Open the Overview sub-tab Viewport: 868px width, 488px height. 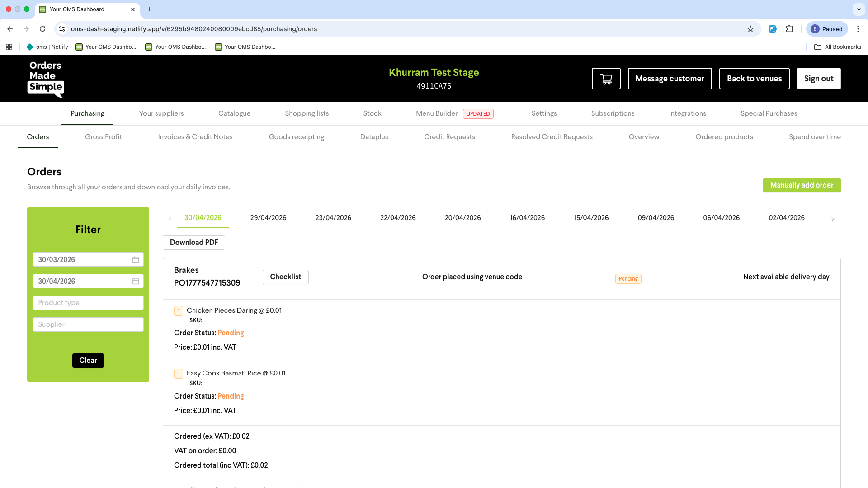644,137
